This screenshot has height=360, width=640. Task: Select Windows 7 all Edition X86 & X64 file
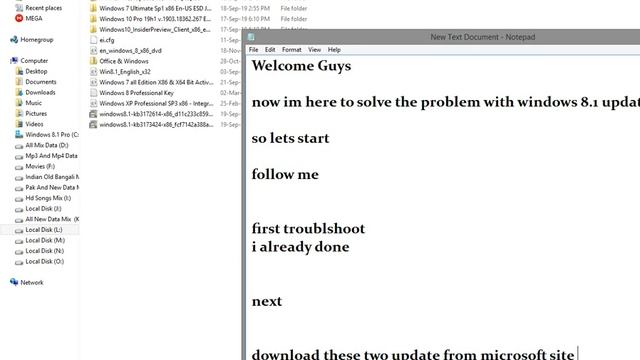(x=156, y=82)
